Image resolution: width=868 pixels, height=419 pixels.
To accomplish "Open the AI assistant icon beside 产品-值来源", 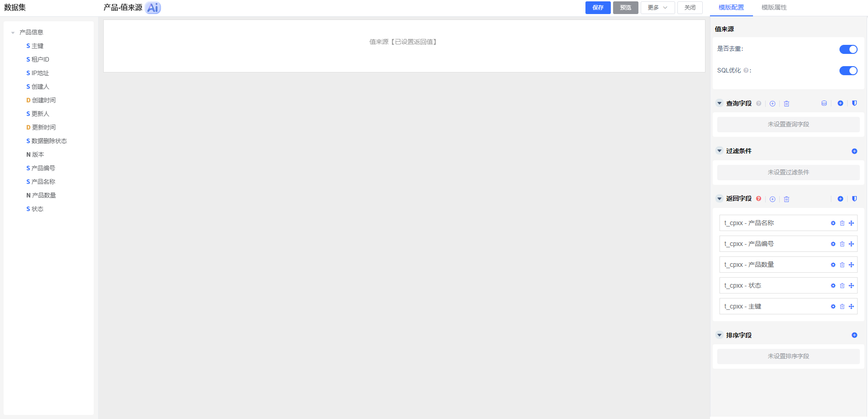I will [x=153, y=8].
